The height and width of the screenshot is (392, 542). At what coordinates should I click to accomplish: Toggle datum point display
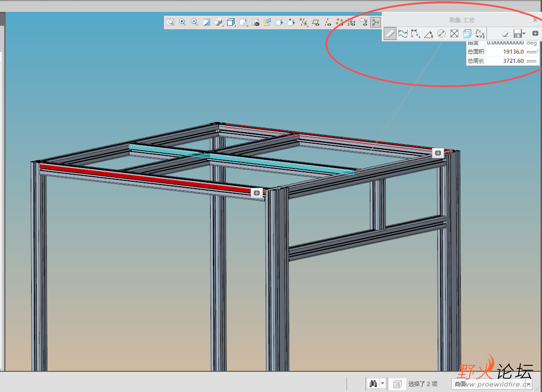click(340, 22)
